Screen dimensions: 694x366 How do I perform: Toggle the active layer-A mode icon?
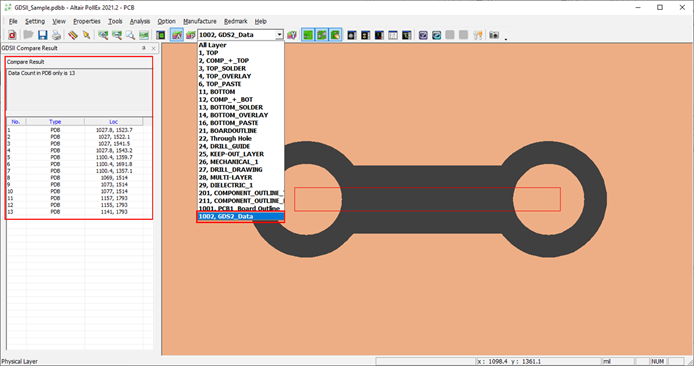[x=177, y=35]
